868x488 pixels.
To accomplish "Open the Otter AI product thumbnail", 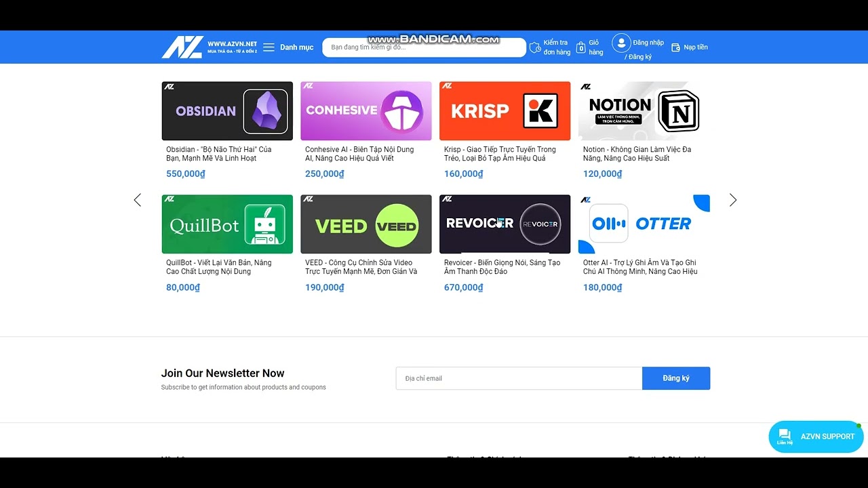I will 644,224.
